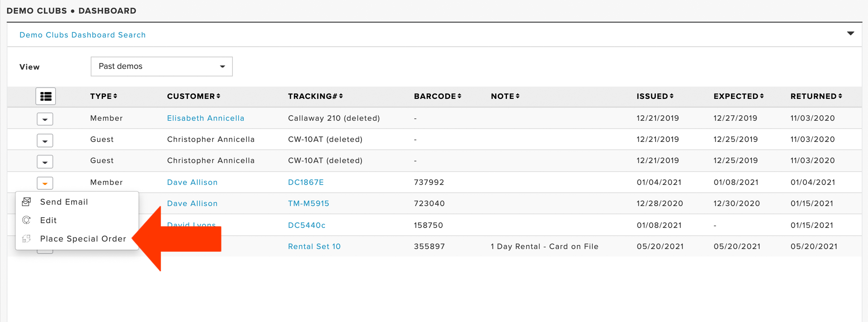
Task: Click expected date 12/30/2020
Action: pyautogui.click(x=737, y=203)
